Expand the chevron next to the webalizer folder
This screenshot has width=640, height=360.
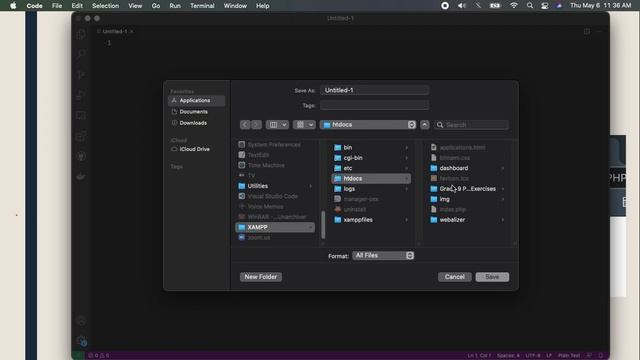coord(502,220)
